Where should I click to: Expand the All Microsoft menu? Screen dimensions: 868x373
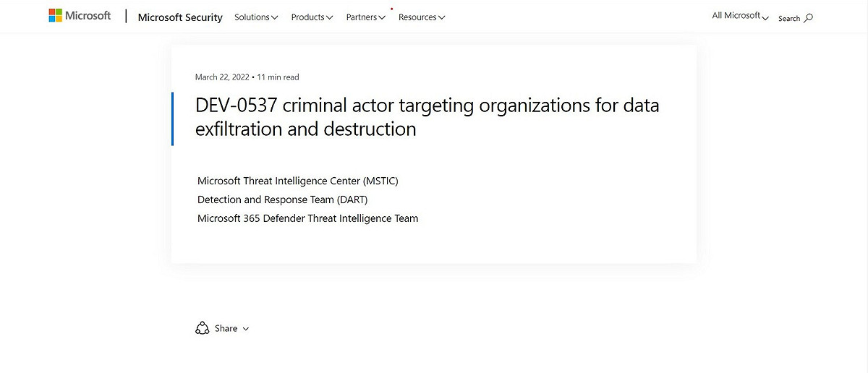[741, 16]
